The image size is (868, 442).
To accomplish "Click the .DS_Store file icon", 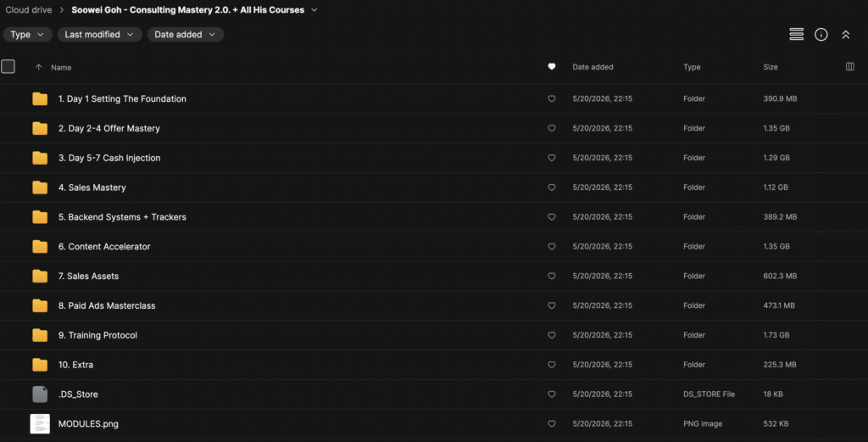I will [x=40, y=394].
